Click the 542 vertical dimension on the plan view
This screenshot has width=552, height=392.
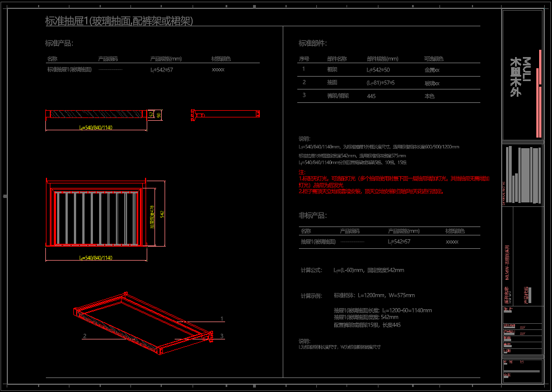pos(162,215)
